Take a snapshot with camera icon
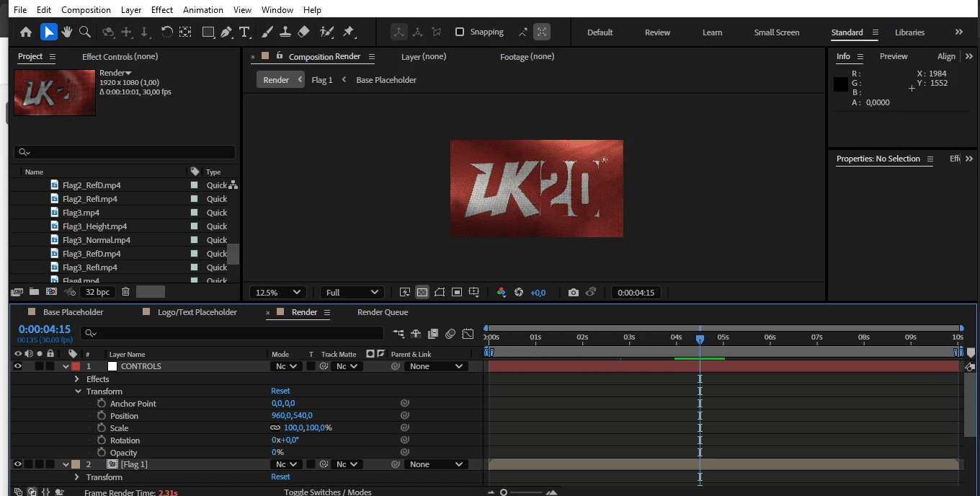Image resolution: width=980 pixels, height=496 pixels. tap(573, 292)
